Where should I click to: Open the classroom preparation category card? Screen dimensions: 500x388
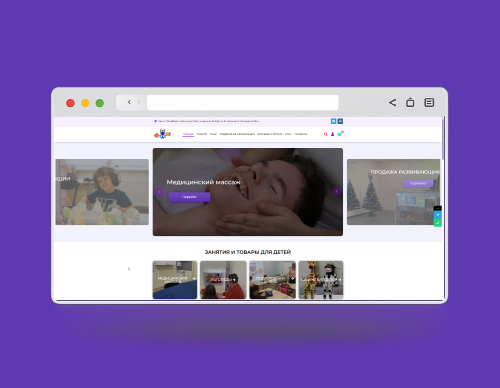[273, 280]
